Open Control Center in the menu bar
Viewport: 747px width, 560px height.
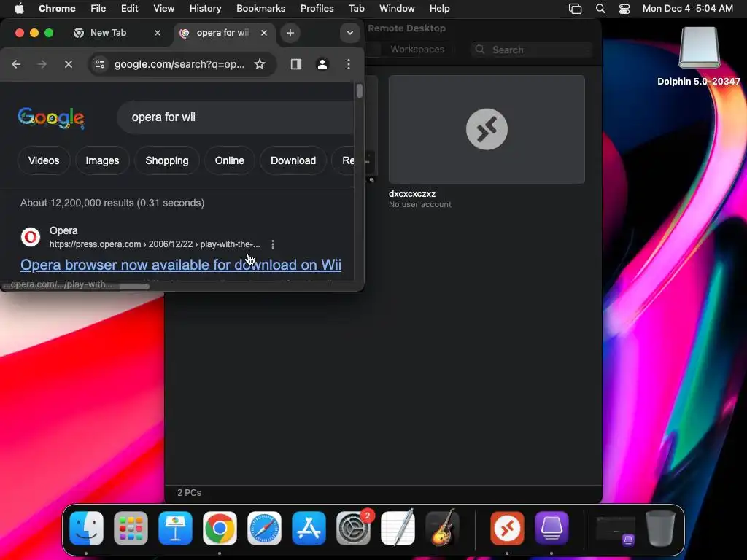click(624, 9)
